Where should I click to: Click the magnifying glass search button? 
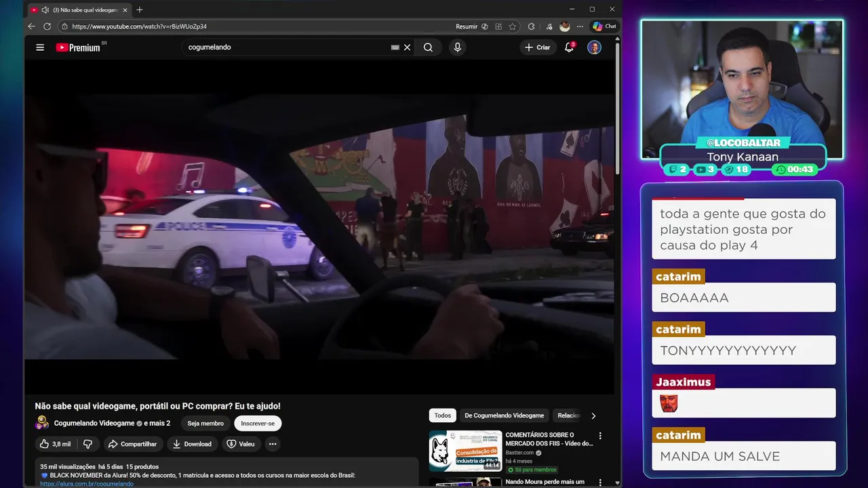(428, 47)
